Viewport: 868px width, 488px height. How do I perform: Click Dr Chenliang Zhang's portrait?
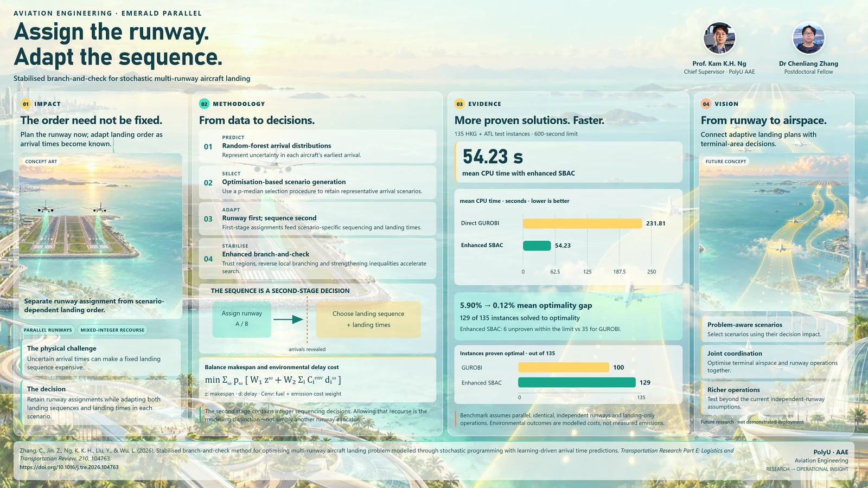point(808,38)
